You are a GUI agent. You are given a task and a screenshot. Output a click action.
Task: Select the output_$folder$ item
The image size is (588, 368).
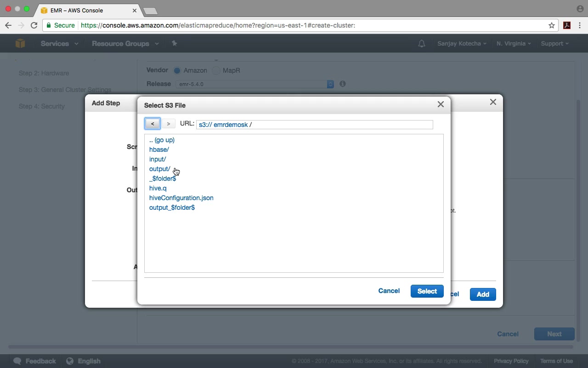click(172, 207)
